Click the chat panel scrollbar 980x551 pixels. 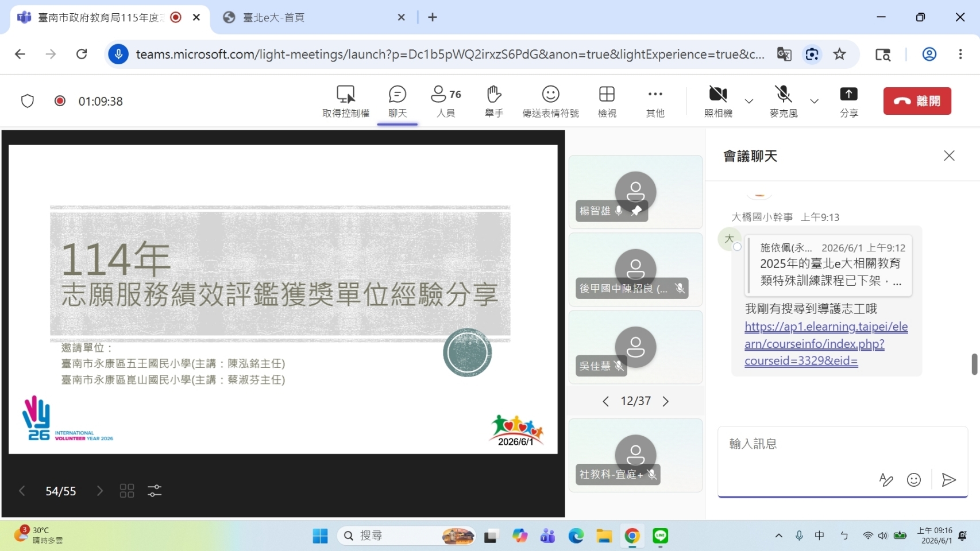tap(974, 364)
